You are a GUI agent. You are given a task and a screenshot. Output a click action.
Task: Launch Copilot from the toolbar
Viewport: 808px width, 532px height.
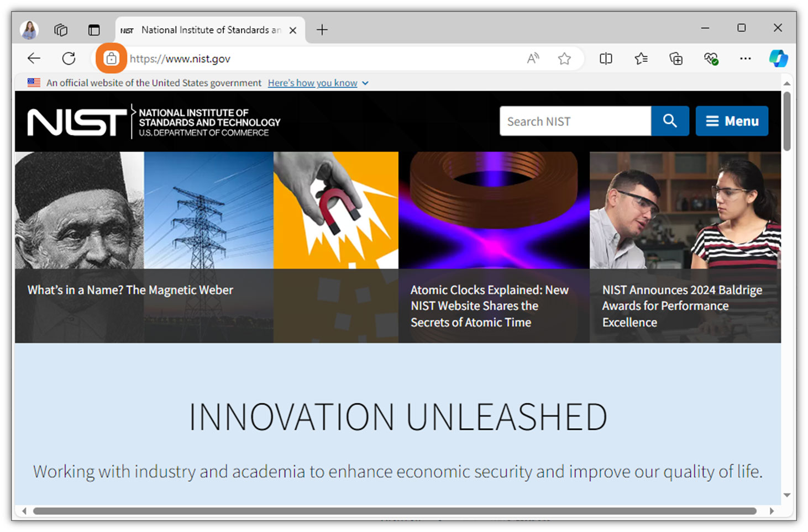(778, 59)
